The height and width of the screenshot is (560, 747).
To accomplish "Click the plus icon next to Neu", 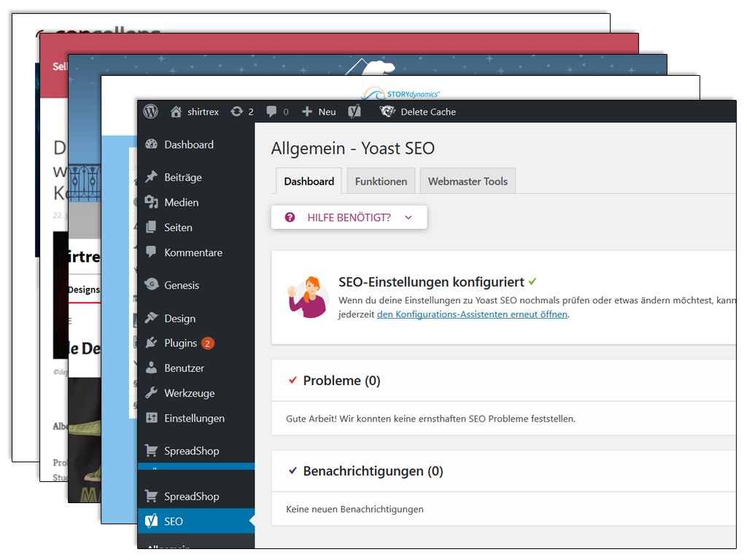I will click(307, 112).
